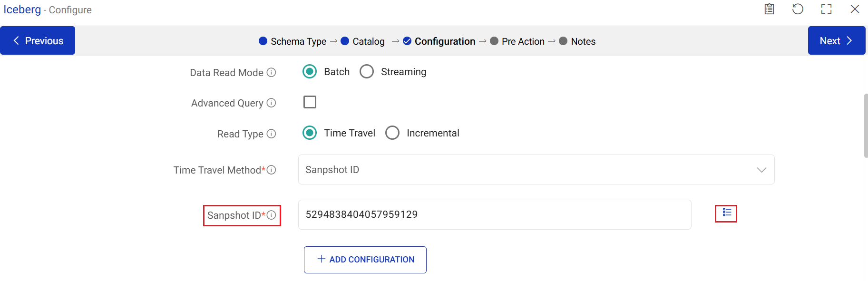Select Time Travel read type
Viewport: 868px width, 281px height.
tap(310, 133)
